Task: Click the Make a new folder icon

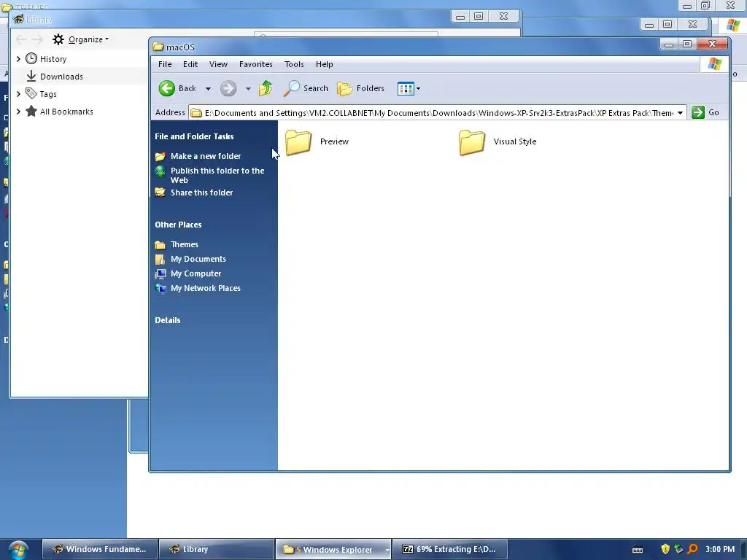Action: click(x=160, y=156)
